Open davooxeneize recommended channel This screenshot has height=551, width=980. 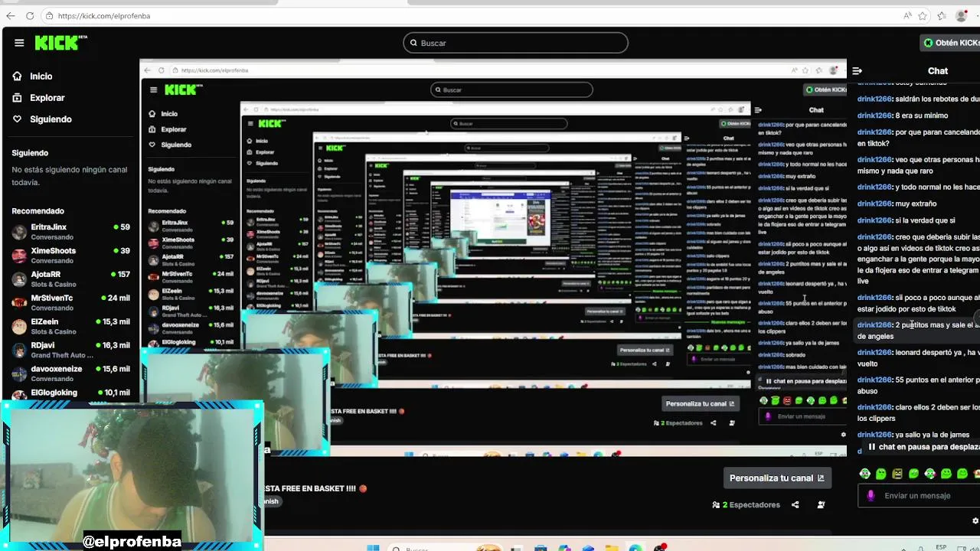pyautogui.click(x=70, y=374)
